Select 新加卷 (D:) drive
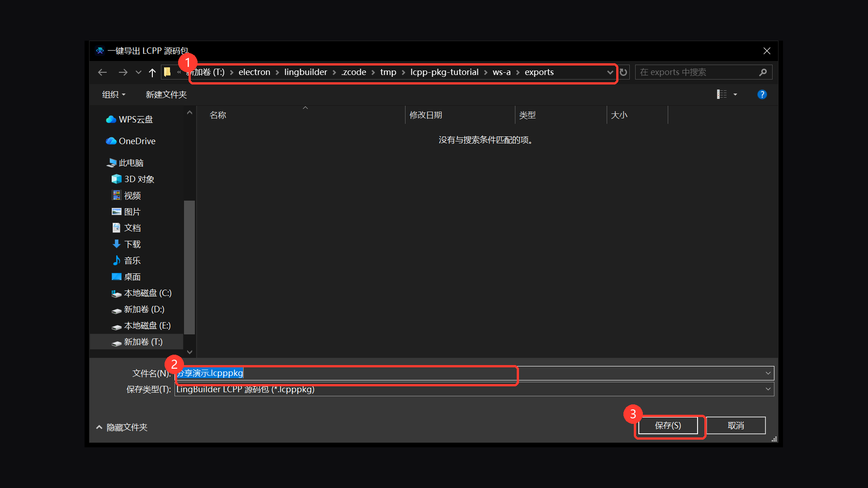This screenshot has height=488, width=868. (138, 309)
